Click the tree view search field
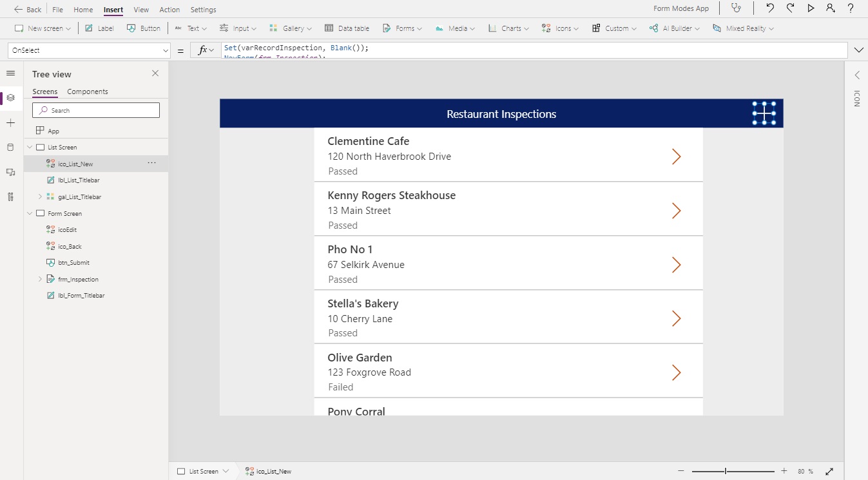The height and width of the screenshot is (480, 868). click(95, 110)
